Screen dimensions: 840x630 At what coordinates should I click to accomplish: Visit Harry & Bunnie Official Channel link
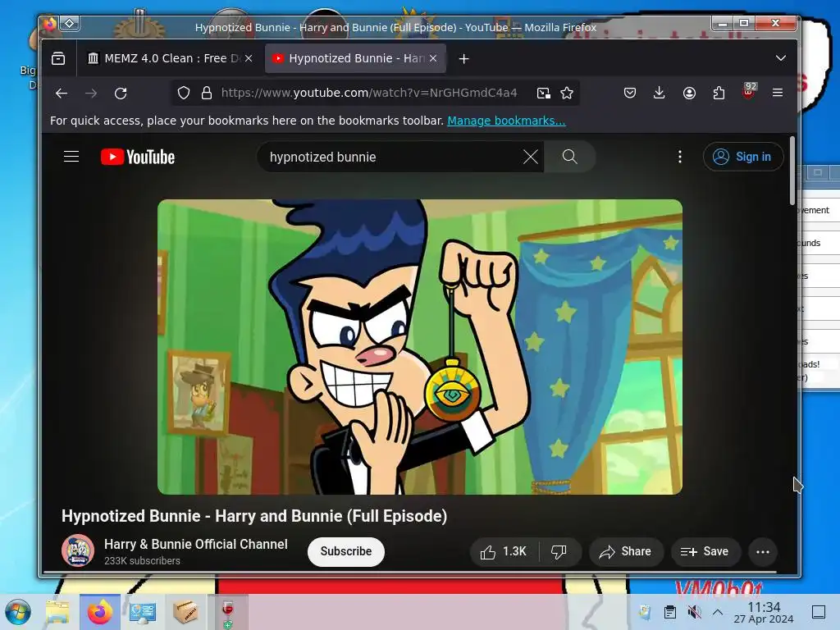coord(196,545)
